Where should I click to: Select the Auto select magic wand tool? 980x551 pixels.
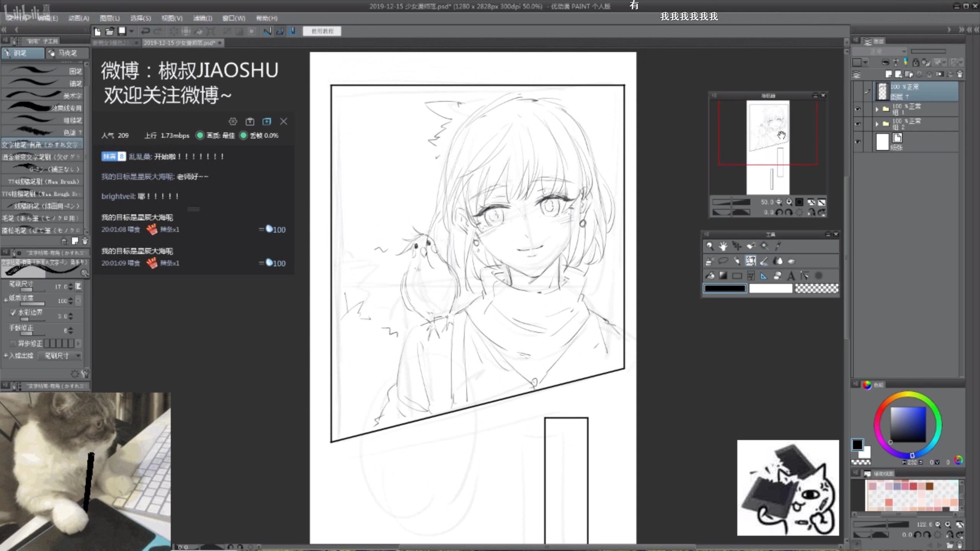(764, 246)
